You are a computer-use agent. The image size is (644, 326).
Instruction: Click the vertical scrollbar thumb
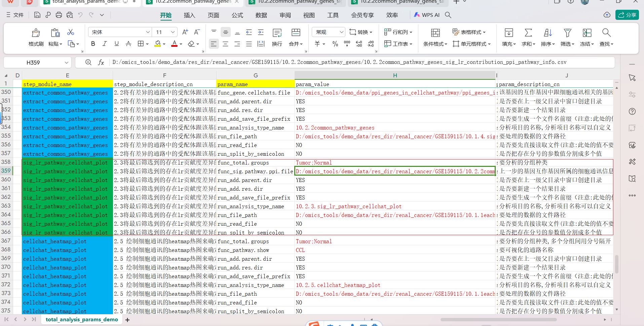click(616, 264)
